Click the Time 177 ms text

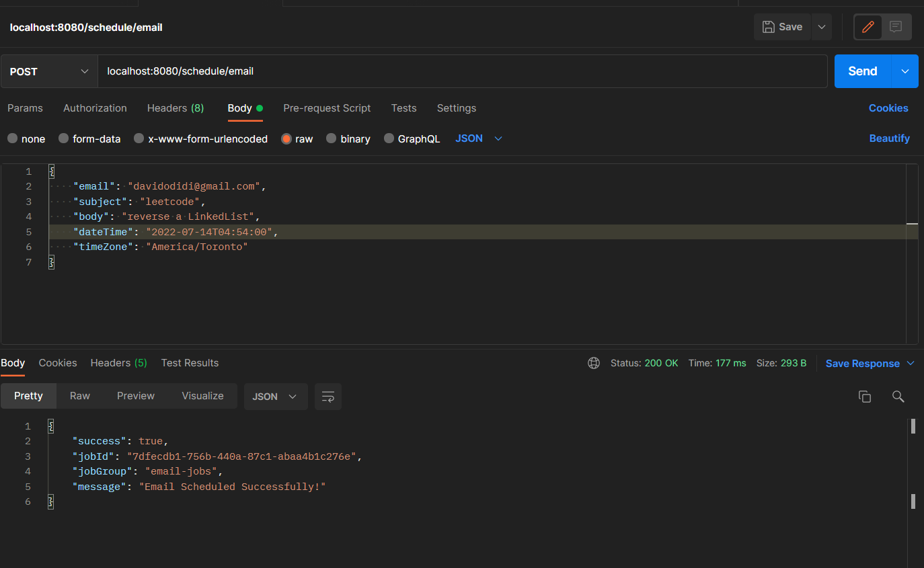(x=717, y=363)
